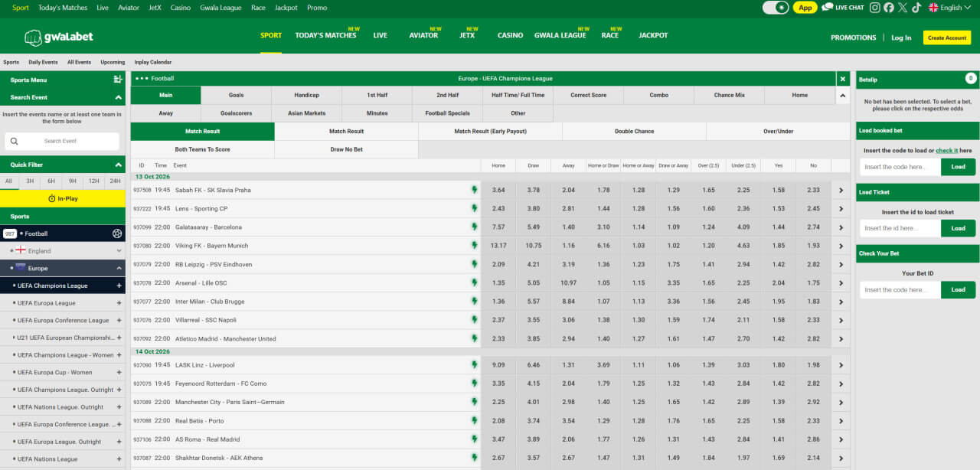
Task: Expand more markets for Lens - Sporting CP
Action: tap(841, 208)
